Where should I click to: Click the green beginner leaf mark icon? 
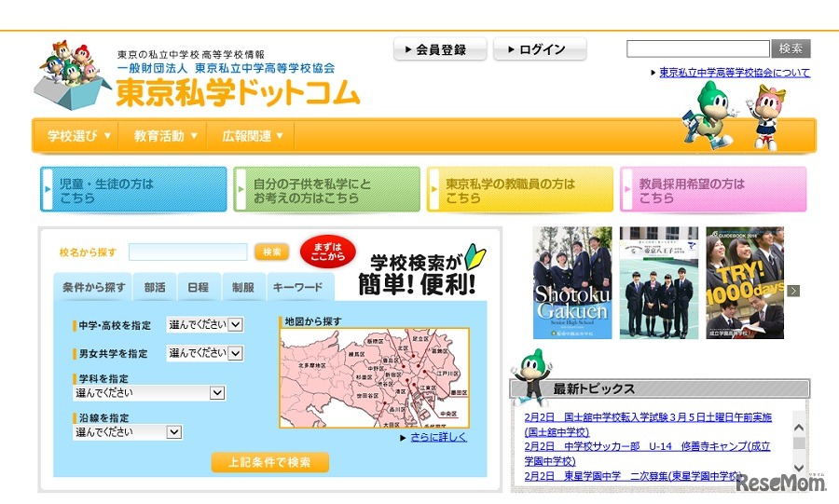(475, 256)
